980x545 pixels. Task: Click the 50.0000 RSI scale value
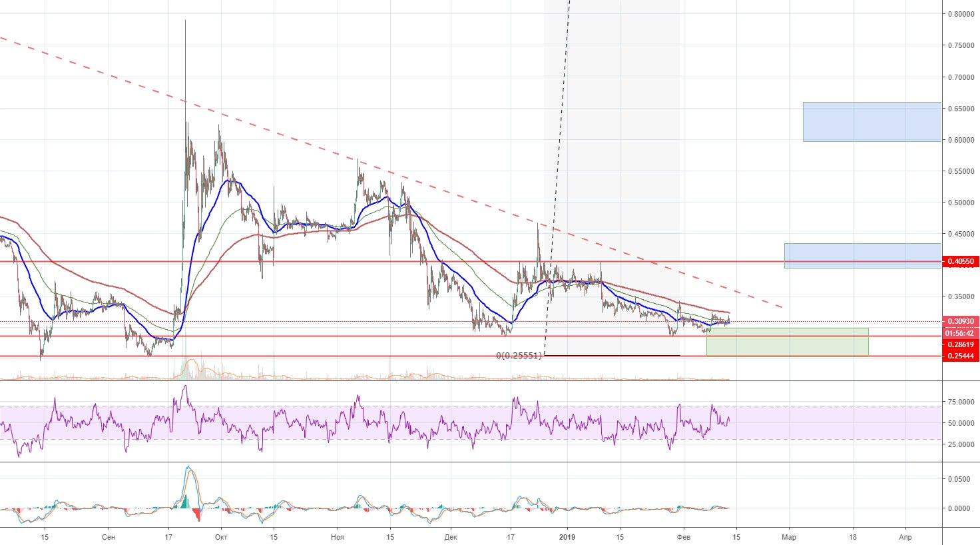(x=961, y=423)
